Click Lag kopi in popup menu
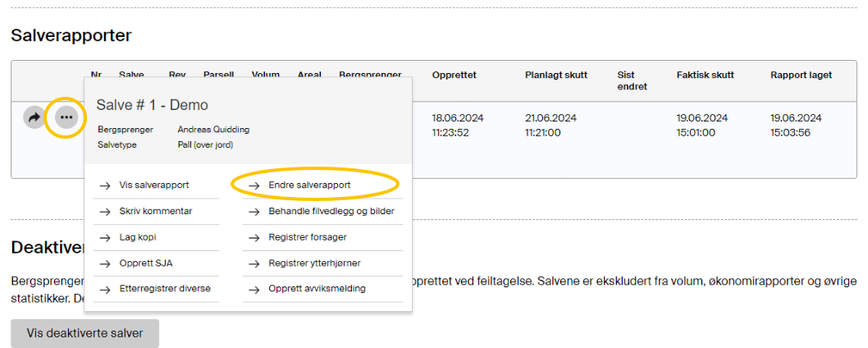This screenshot has height=348, width=868. (x=138, y=237)
